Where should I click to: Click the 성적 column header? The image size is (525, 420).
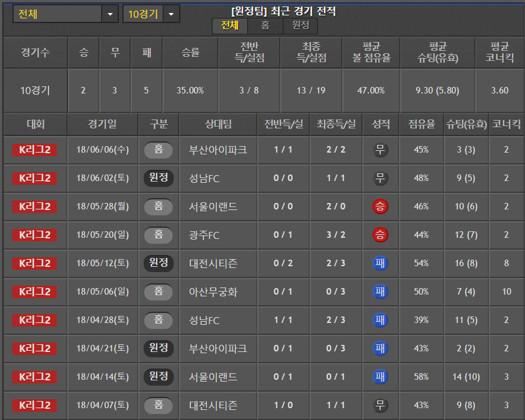(381, 124)
